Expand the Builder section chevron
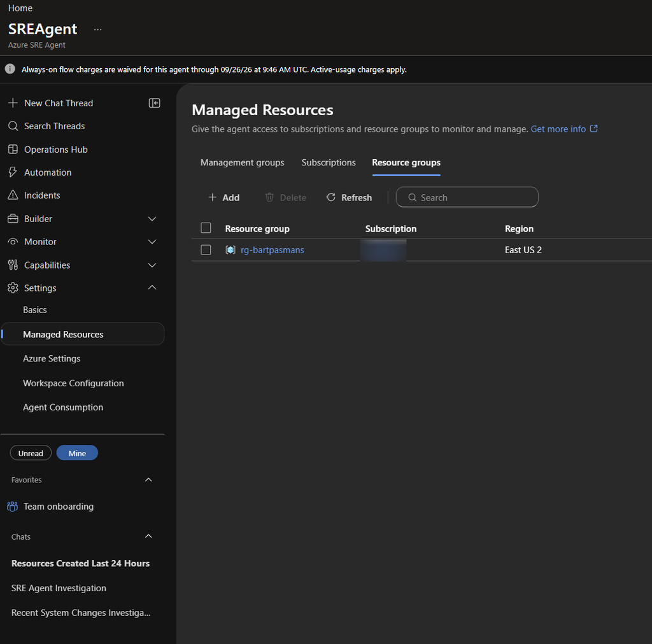Viewport: 652px width, 644px height. tap(152, 218)
